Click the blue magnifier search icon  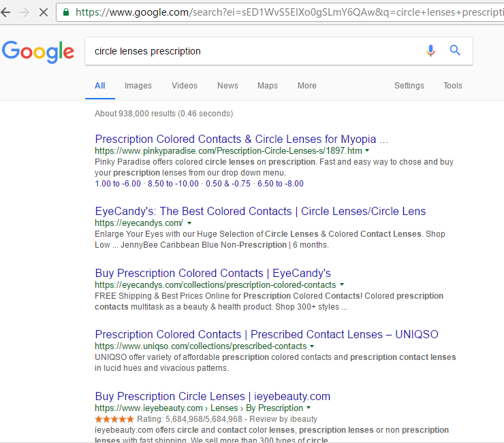click(455, 50)
